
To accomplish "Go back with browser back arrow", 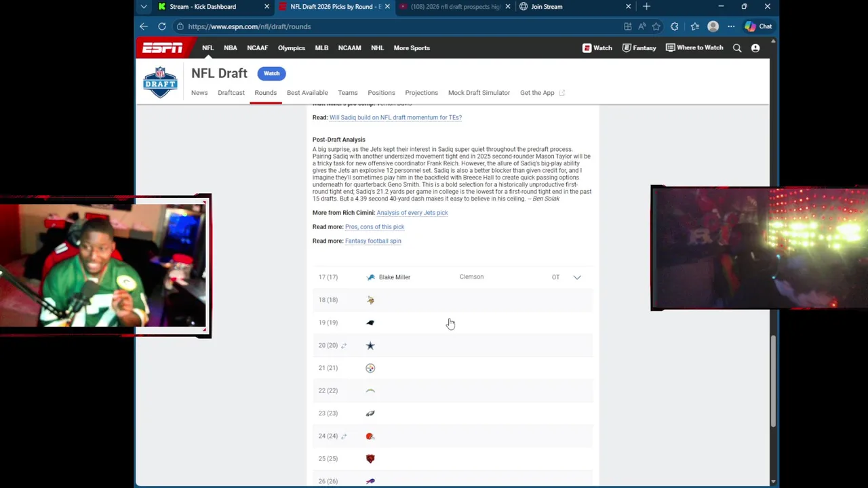I will click(x=144, y=26).
